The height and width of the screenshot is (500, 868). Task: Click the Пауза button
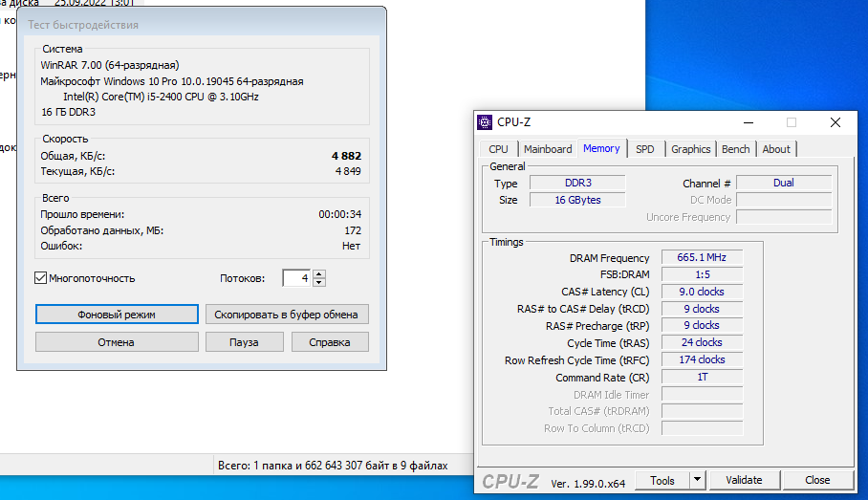pos(244,341)
